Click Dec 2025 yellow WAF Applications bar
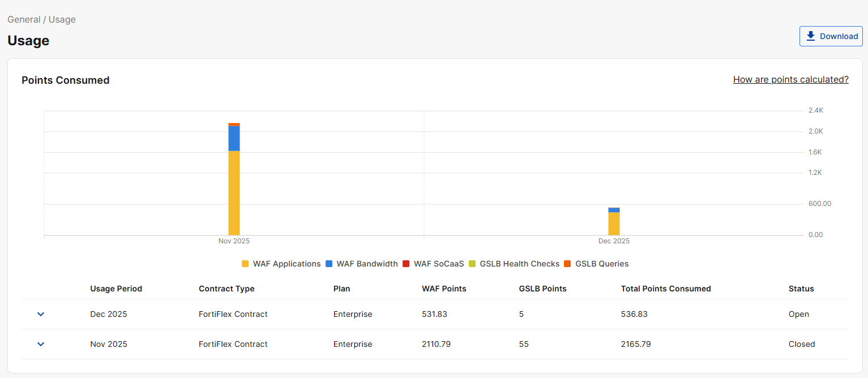This screenshot has width=868, height=378. [614, 224]
